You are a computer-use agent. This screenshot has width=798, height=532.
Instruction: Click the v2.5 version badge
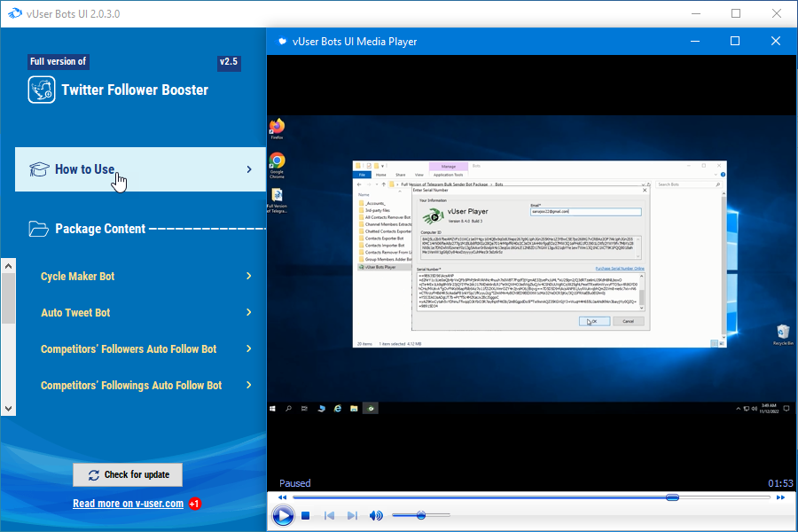(x=229, y=62)
